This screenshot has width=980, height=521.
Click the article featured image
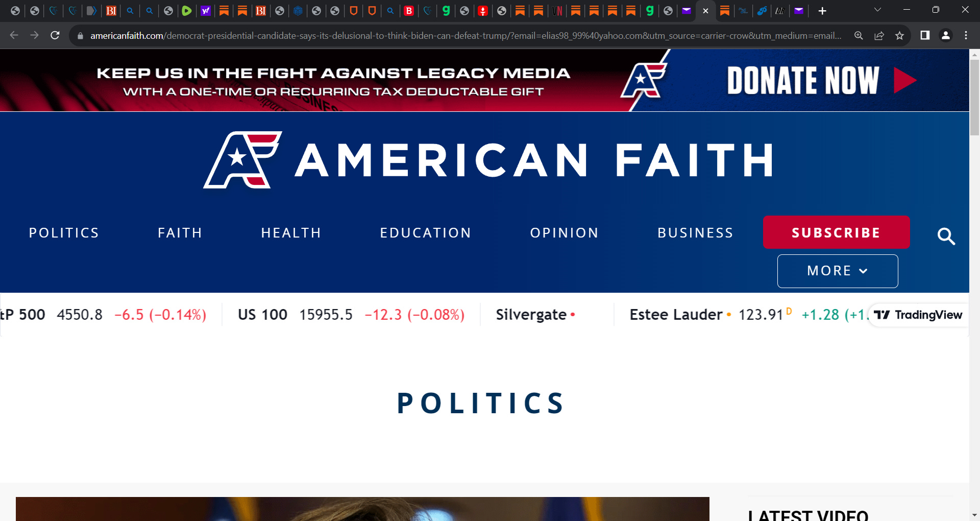(x=362, y=509)
